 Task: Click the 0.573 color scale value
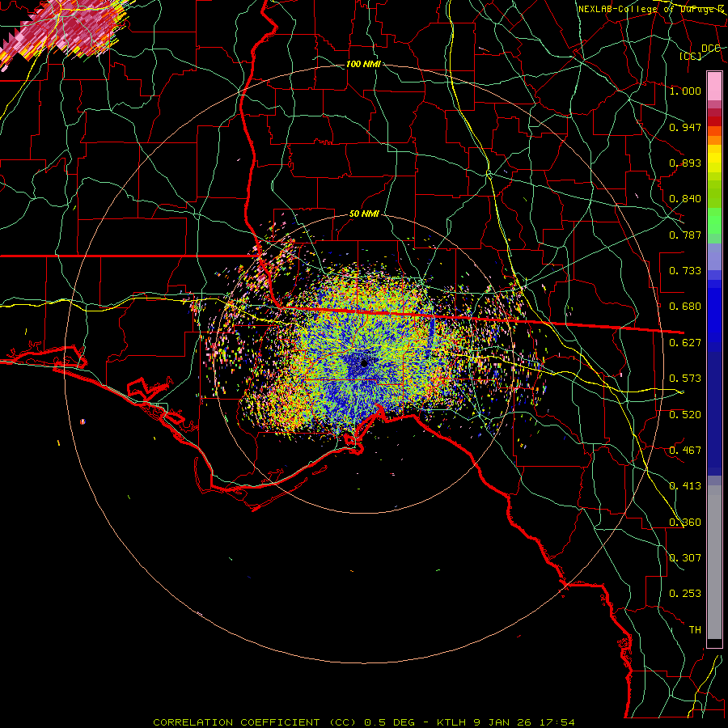(685, 379)
